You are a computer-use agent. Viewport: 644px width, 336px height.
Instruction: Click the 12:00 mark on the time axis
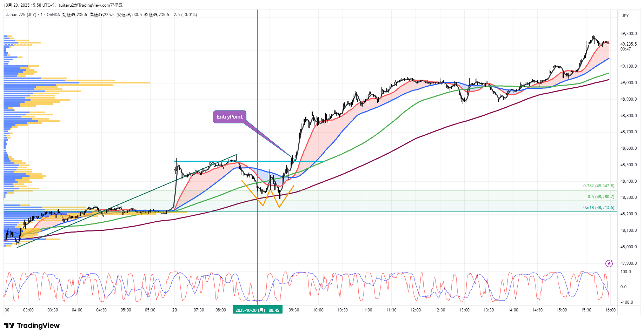[416, 310]
